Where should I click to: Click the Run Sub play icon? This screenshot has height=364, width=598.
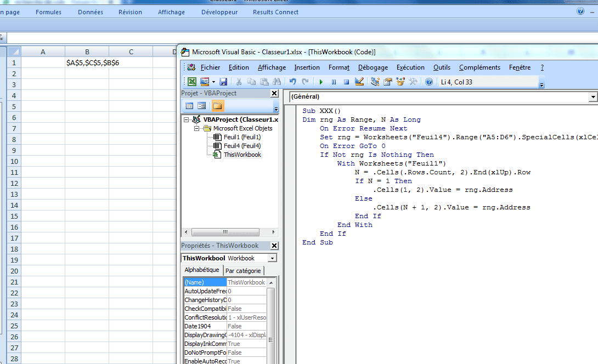(321, 82)
